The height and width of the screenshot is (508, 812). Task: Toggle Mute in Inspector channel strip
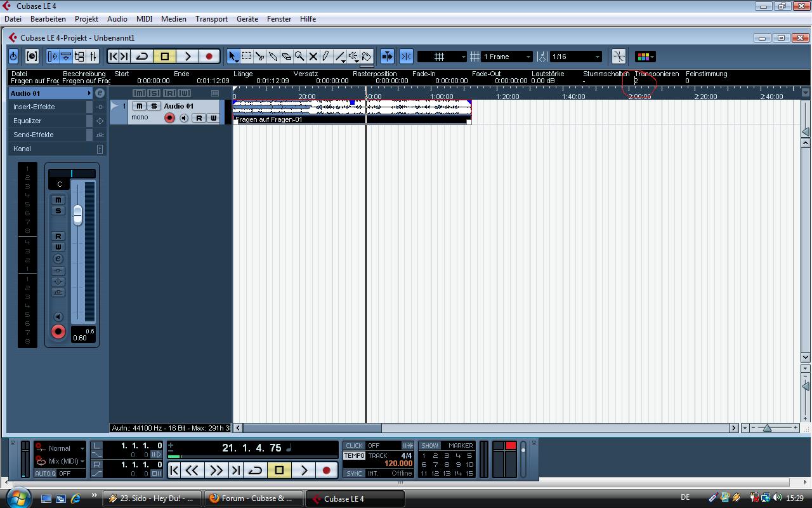tap(58, 200)
